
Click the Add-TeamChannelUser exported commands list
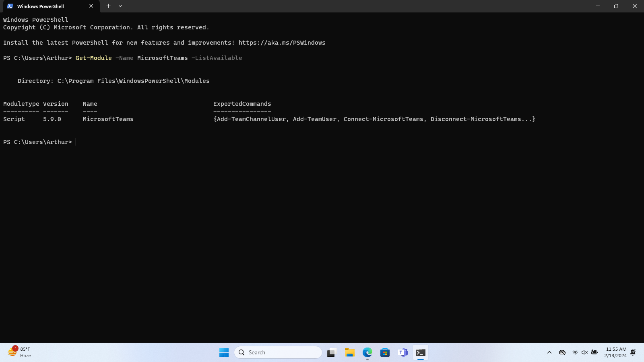(374, 119)
